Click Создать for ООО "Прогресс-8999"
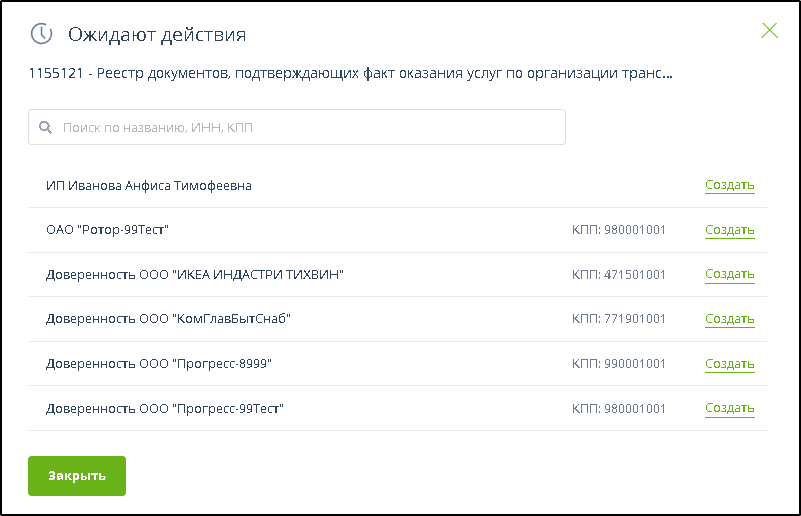Screen dimensions: 801x516 (x=729, y=364)
